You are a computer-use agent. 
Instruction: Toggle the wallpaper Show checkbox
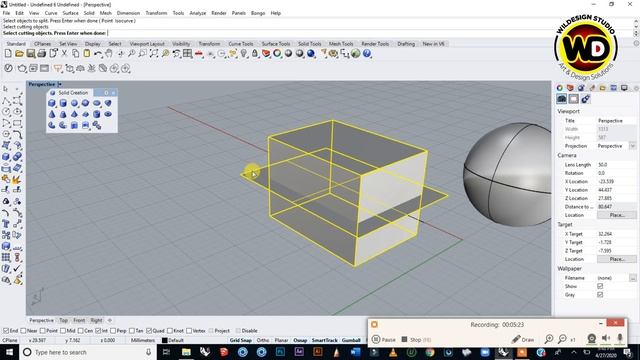point(600,286)
